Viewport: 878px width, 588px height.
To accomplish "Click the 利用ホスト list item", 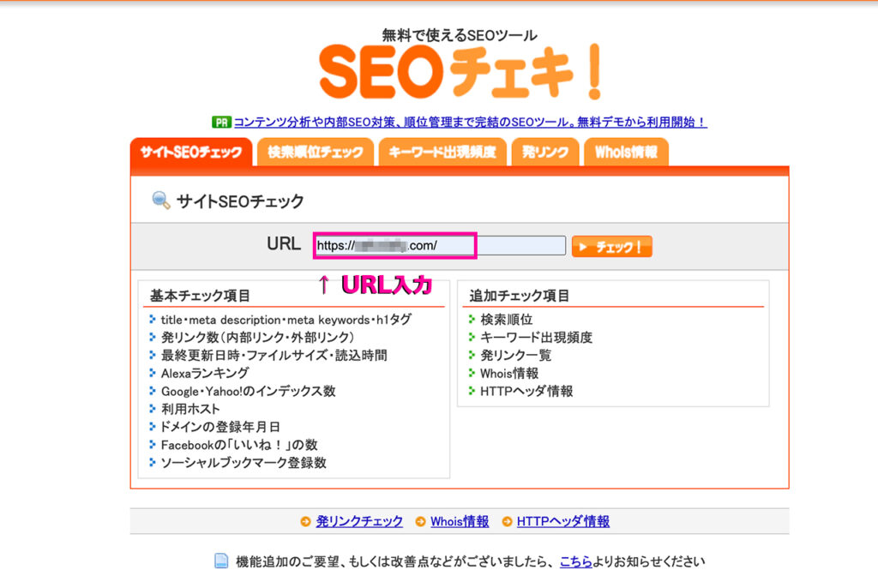I will [190, 409].
